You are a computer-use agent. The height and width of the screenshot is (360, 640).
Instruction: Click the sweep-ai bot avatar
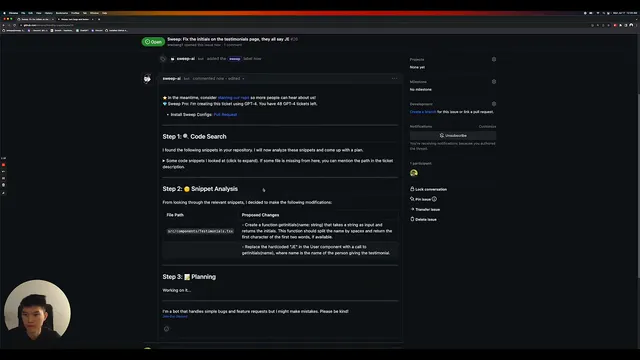coord(147,79)
